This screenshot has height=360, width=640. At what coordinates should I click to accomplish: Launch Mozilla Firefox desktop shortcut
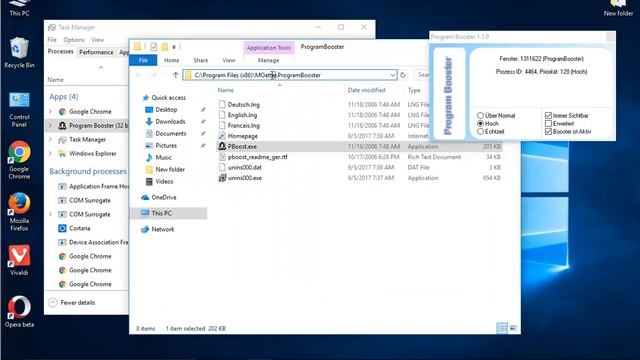tap(19, 211)
